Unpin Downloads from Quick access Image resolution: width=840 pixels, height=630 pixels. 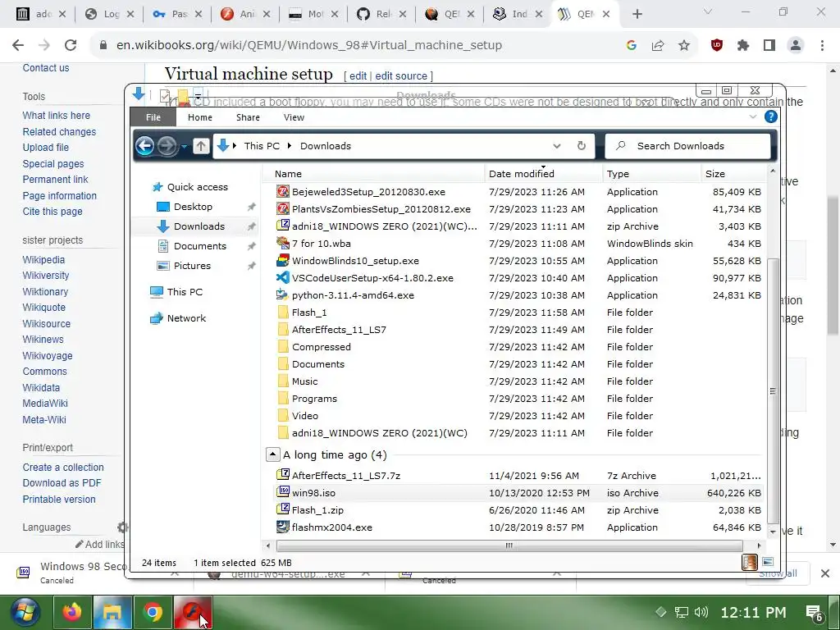click(251, 226)
